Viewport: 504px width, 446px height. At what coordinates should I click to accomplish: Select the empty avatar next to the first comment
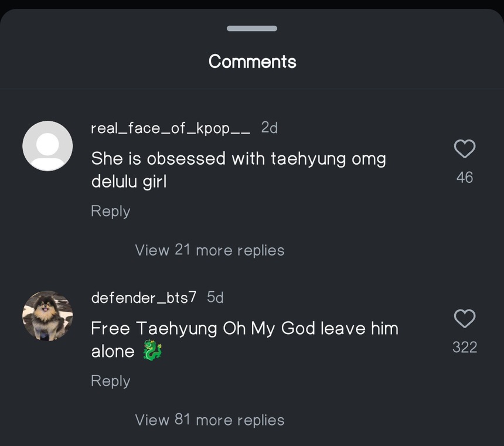(x=47, y=145)
